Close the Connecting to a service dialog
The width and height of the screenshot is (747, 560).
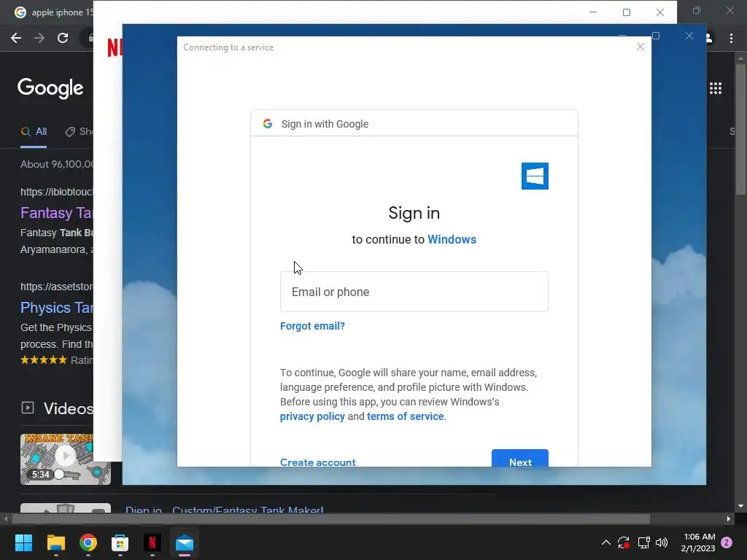(640, 47)
